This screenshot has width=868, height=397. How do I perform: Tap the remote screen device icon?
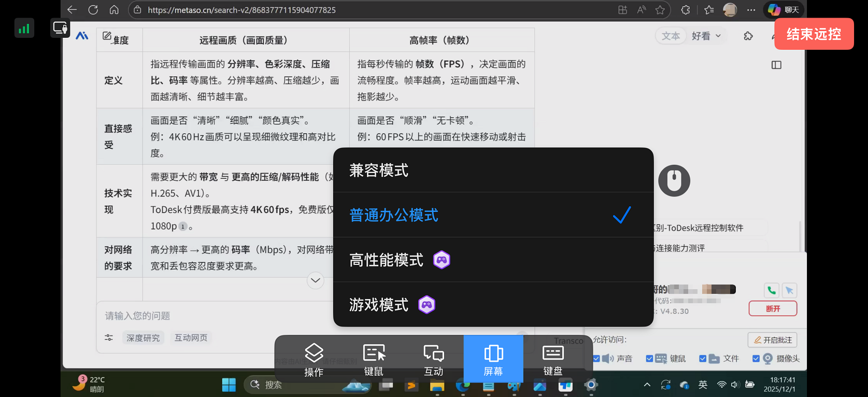(60, 28)
